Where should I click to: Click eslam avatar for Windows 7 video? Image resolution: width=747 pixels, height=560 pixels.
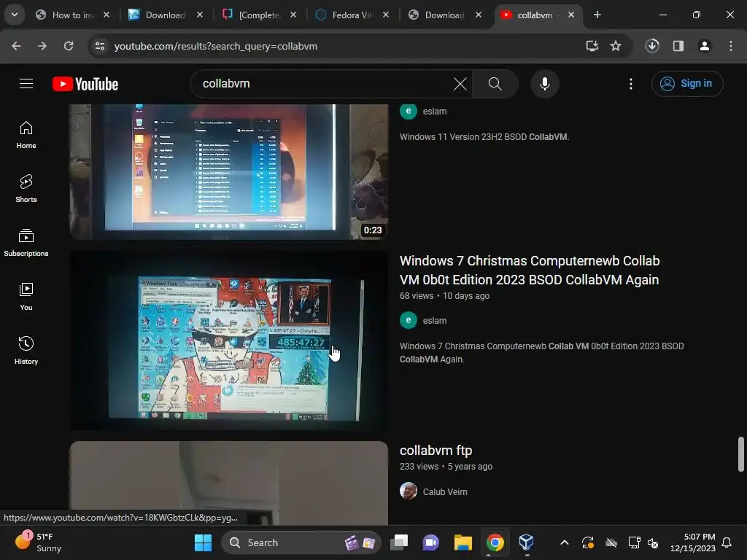coord(409,320)
